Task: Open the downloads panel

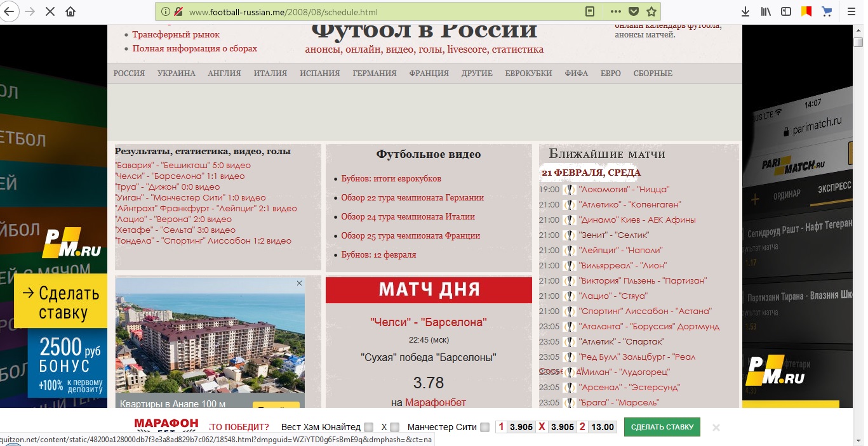Action: (x=746, y=11)
